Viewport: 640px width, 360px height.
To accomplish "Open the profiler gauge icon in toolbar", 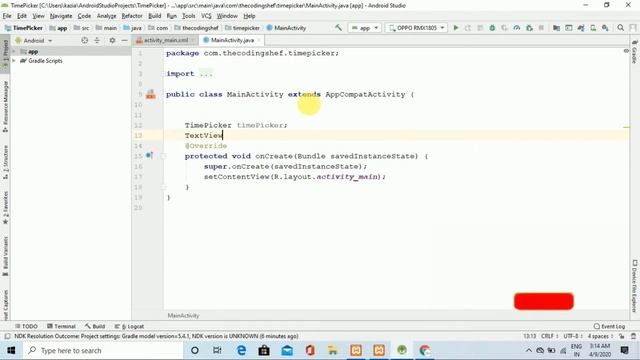I will [x=517, y=28].
